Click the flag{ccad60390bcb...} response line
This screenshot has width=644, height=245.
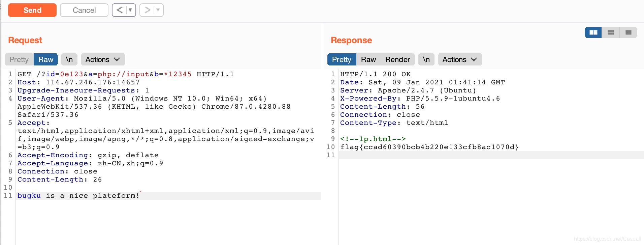[x=429, y=147]
